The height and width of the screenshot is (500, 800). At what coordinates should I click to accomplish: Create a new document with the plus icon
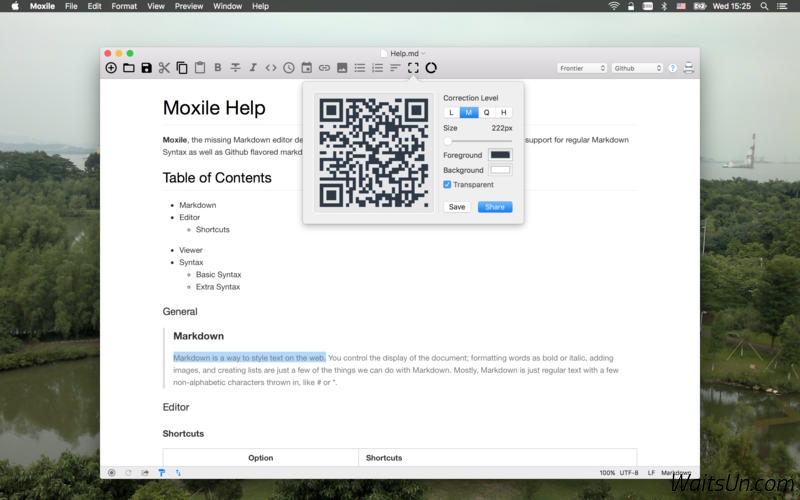tap(111, 68)
